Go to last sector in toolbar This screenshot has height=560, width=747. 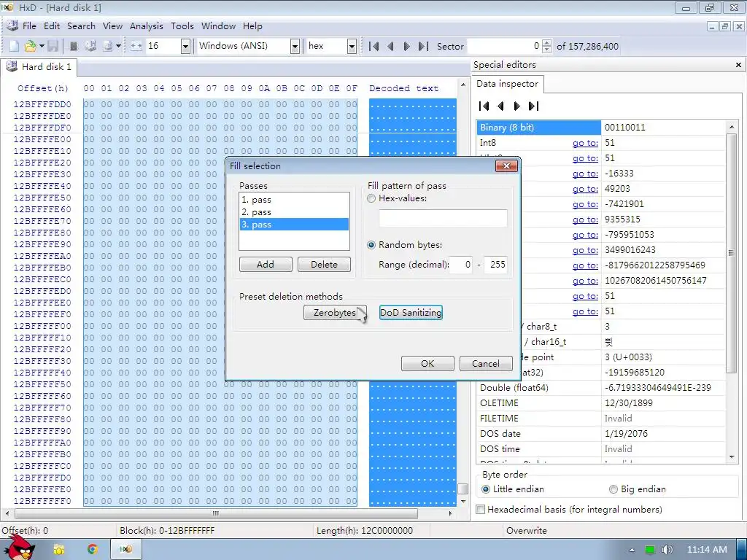tap(423, 46)
